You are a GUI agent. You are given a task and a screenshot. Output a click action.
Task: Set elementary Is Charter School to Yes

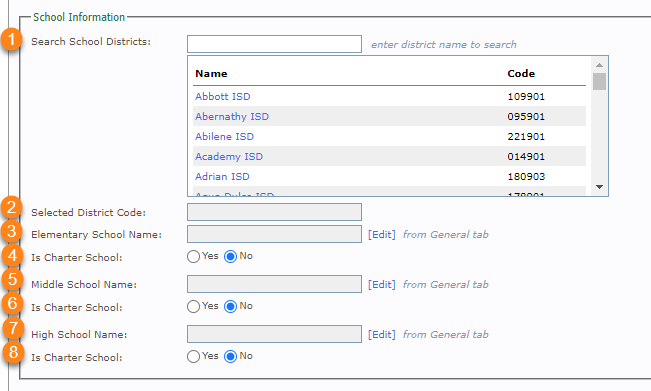tap(193, 257)
